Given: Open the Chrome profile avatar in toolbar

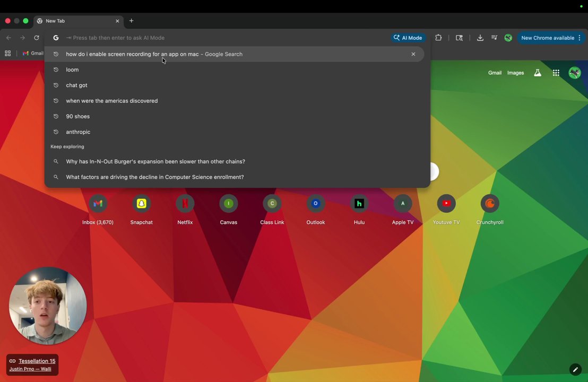Looking at the screenshot, I should [508, 38].
